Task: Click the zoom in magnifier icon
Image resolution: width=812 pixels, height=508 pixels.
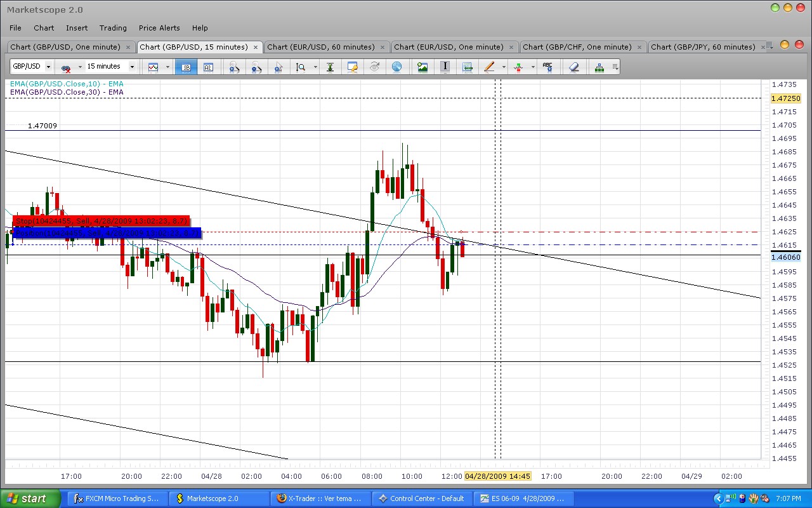Action: (234, 67)
